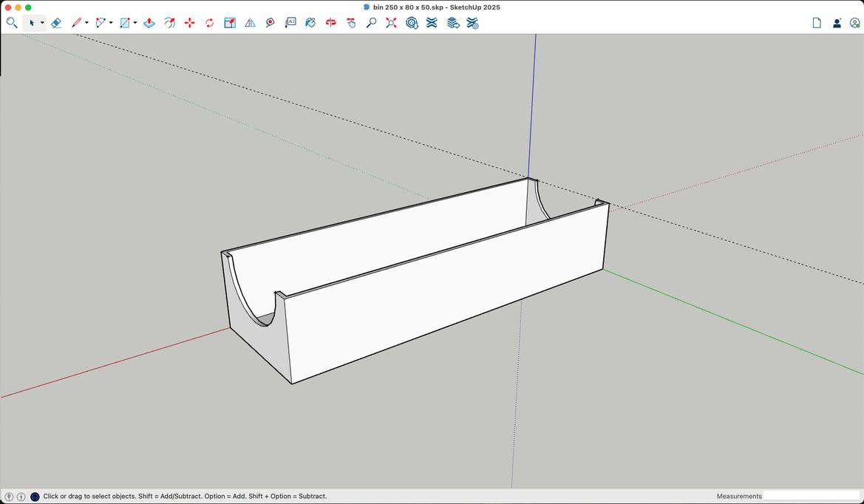
Task: Choose the Push/Pull tool
Action: pos(149,23)
